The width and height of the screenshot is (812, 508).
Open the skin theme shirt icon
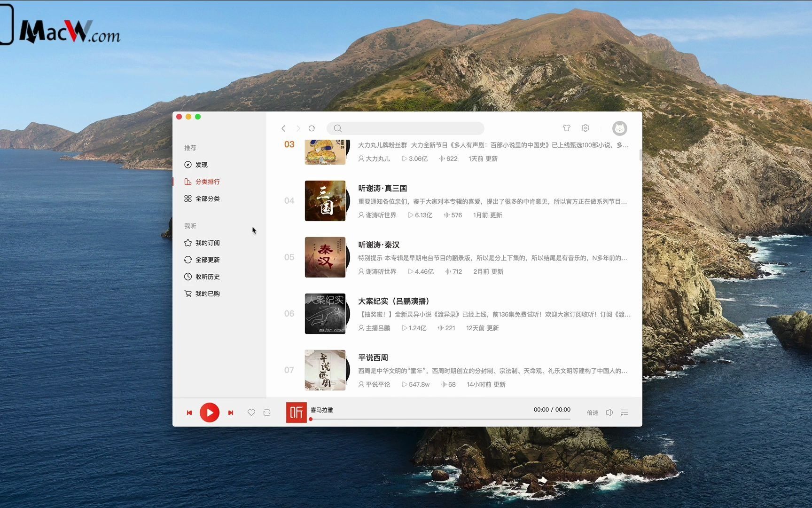click(567, 128)
